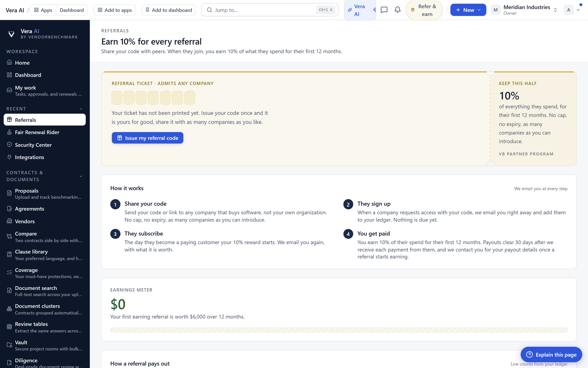This screenshot has width=588, height=368.
Task: Focus the Jump to search field
Action: 270,10
